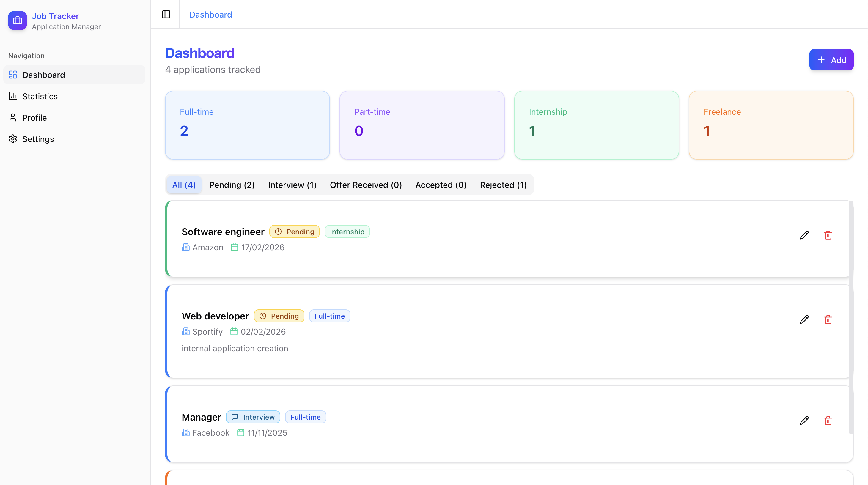Click the Dashboard breadcrumb link
The image size is (868, 485).
point(210,15)
